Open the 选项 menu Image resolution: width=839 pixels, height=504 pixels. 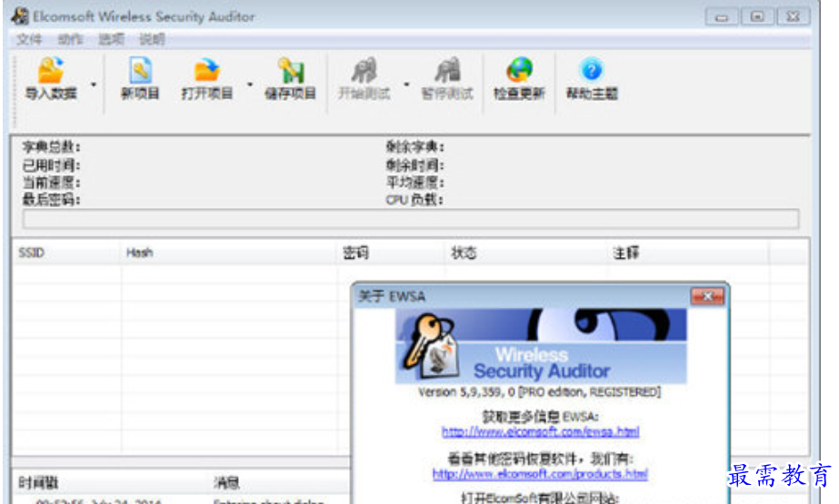(111, 39)
